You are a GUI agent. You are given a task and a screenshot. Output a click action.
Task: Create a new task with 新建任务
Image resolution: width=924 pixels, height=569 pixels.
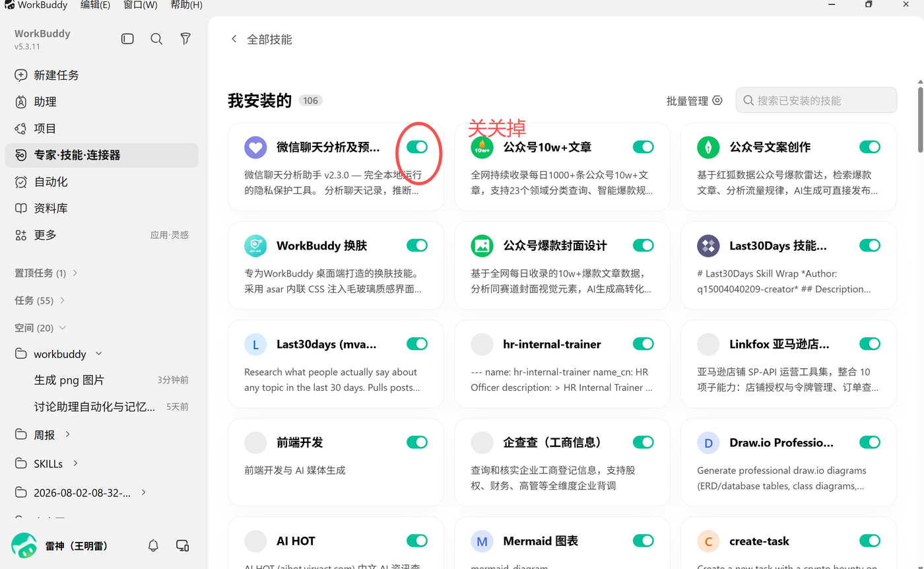pyautogui.click(x=102, y=75)
